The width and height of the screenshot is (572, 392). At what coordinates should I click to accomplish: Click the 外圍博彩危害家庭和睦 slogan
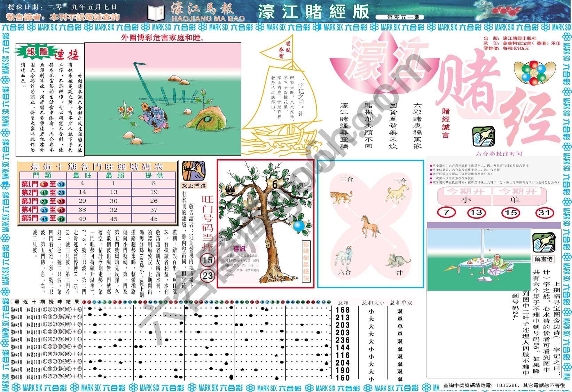point(163,37)
